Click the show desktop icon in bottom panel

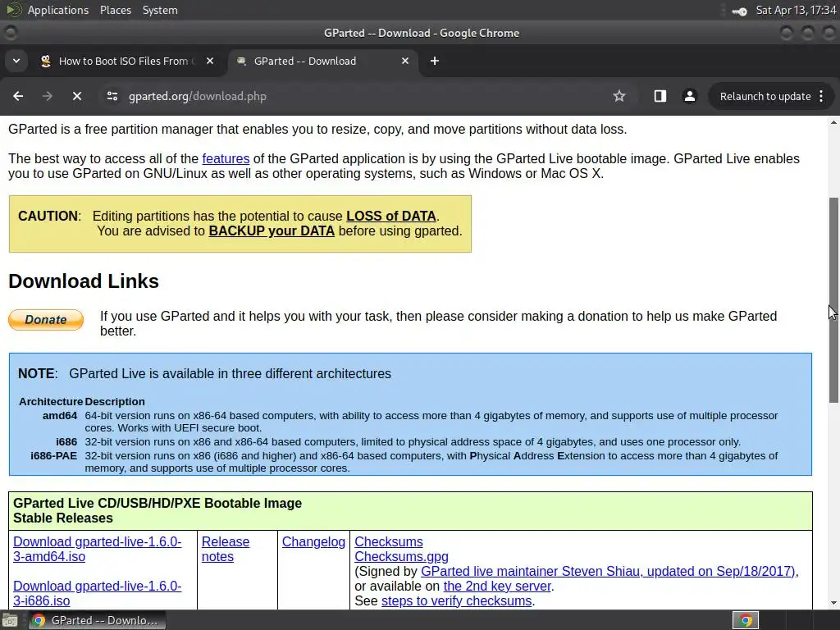click(x=10, y=620)
